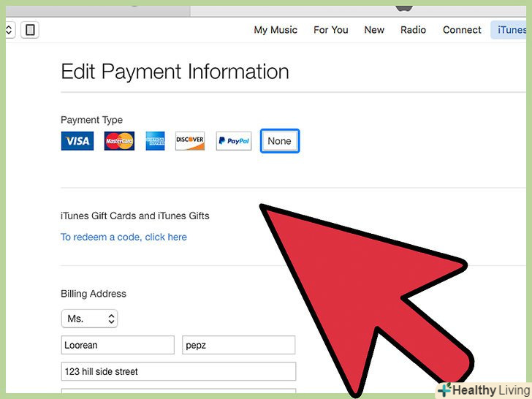Click the 'Edit Payment Information' heading
The height and width of the screenshot is (399, 532).
(x=175, y=72)
